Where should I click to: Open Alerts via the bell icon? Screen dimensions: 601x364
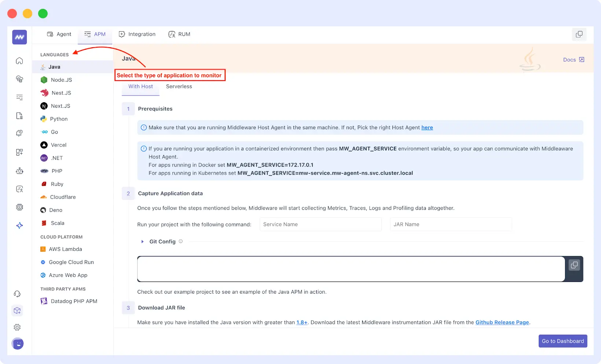click(x=19, y=133)
